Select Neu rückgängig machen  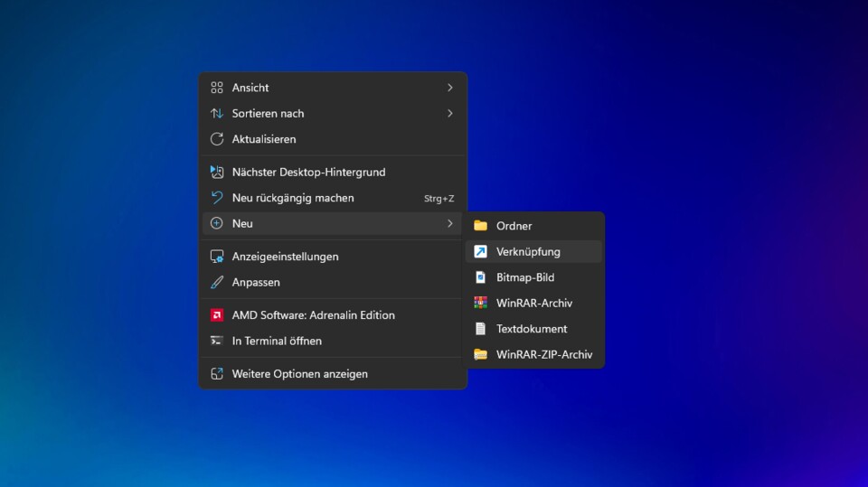[293, 198]
